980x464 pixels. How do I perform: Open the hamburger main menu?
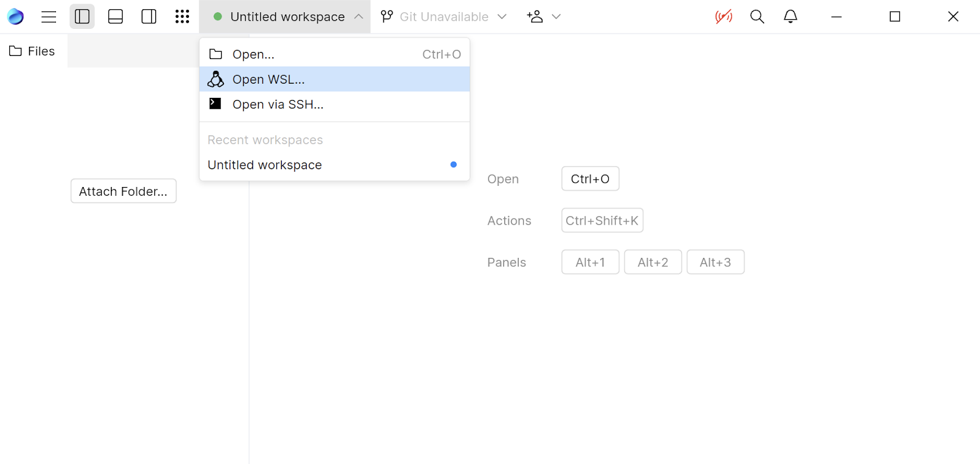click(49, 17)
